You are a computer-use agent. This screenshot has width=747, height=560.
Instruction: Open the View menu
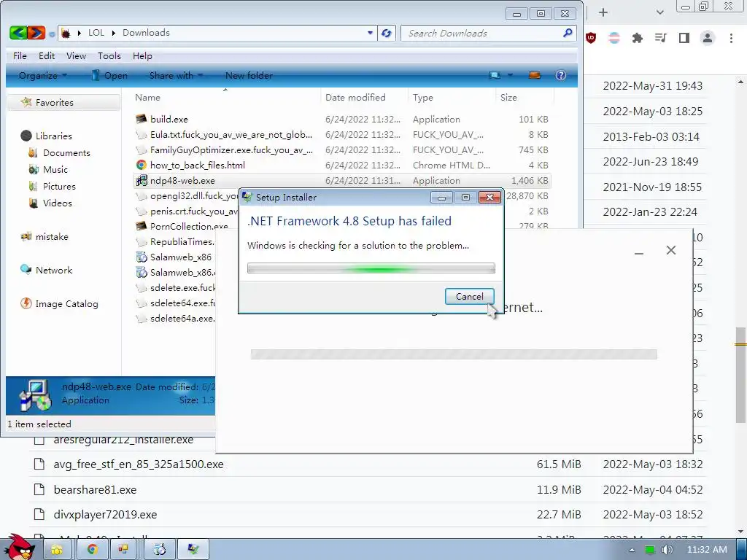click(x=76, y=55)
